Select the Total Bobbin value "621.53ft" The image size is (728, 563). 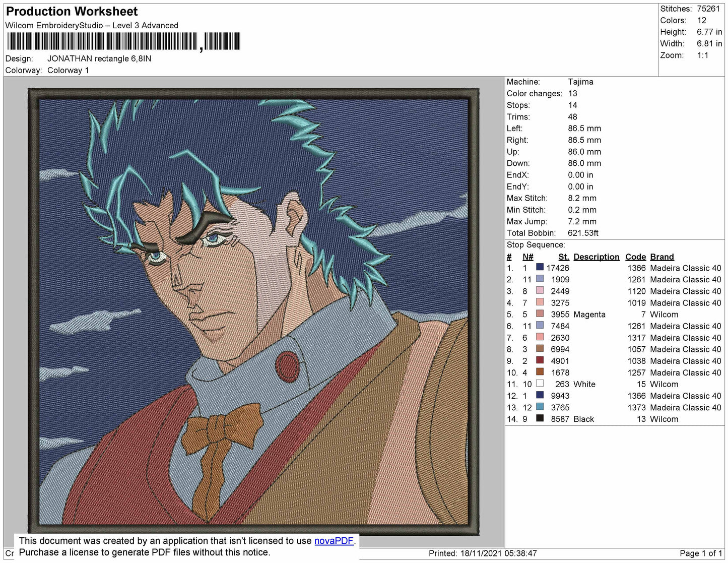coord(583,233)
